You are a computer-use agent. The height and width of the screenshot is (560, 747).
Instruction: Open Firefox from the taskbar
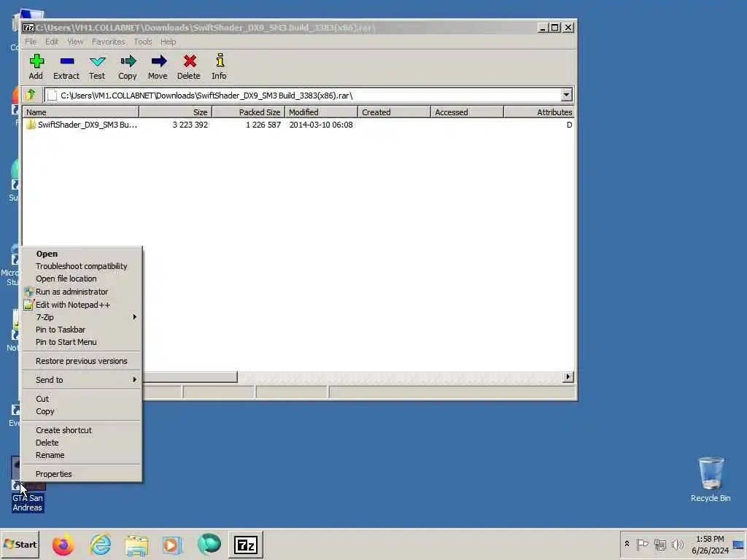[x=63, y=545]
